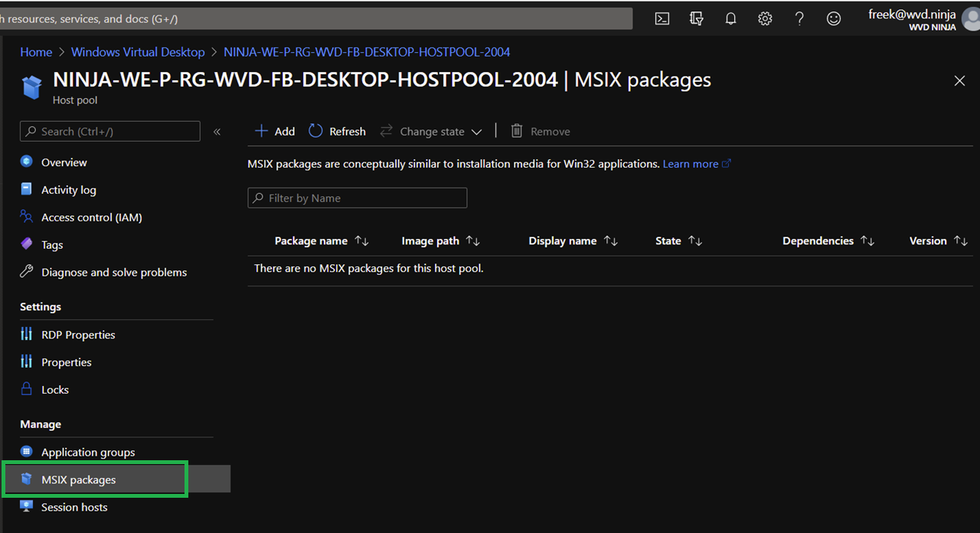Click the Access control people icon
The image size is (980, 533).
point(27,217)
